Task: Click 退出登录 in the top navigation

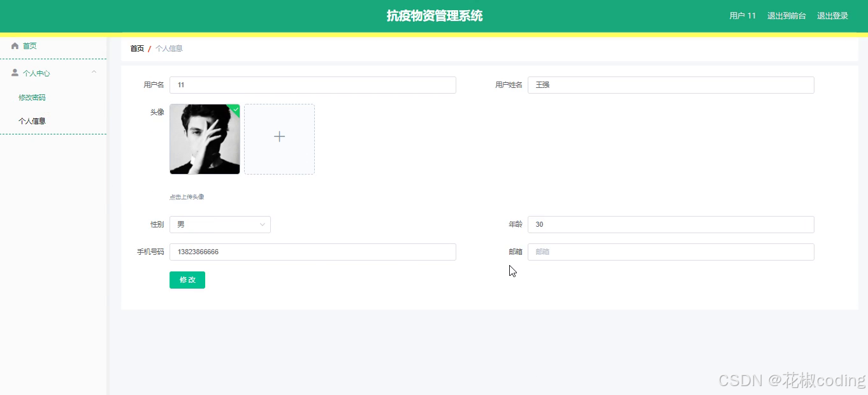Action: 832,15
